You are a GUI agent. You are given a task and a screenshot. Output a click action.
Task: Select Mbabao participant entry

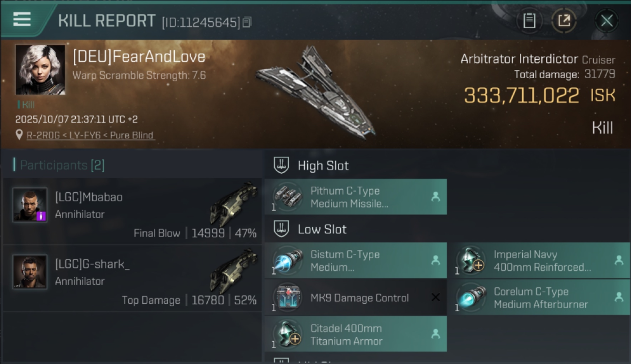(132, 212)
